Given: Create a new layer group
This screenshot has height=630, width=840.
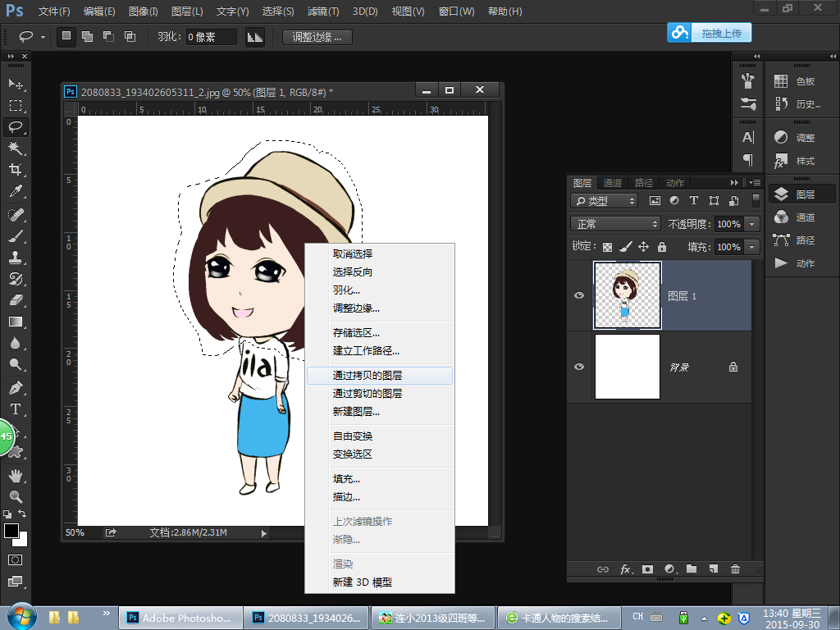Looking at the screenshot, I should tap(692, 569).
